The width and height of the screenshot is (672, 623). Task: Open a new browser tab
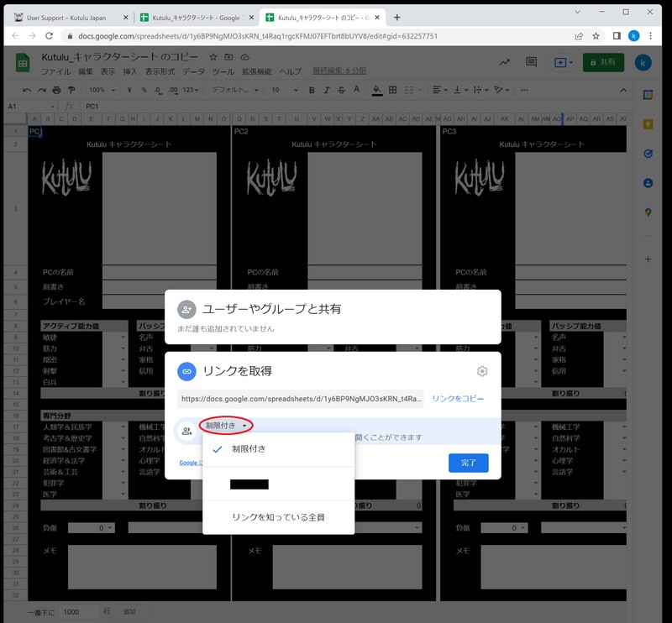coord(396,18)
